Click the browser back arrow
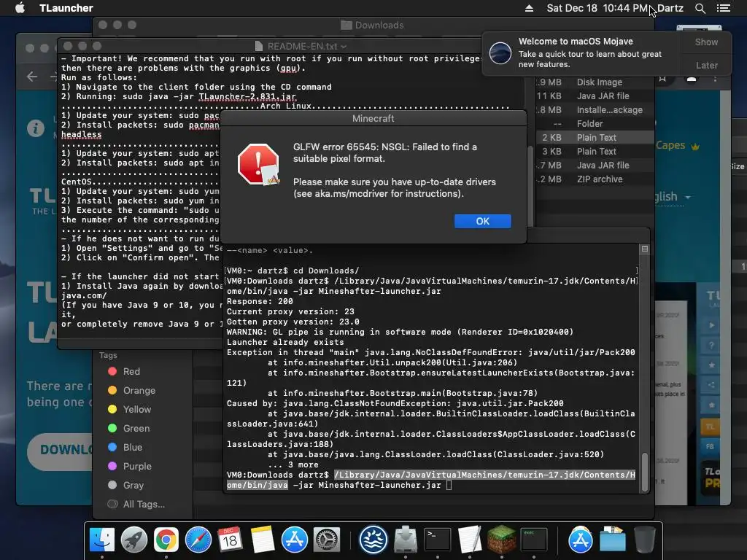The image size is (747, 560). coord(32,76)
